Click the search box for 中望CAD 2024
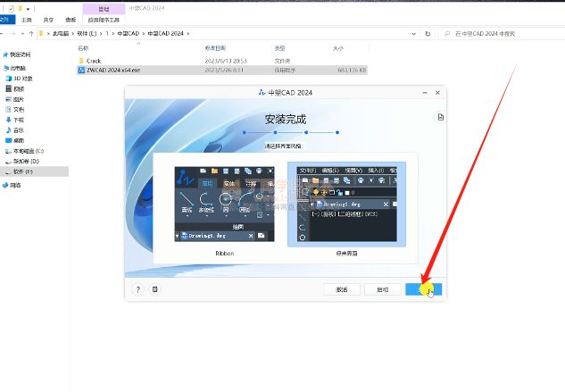The image size is (565, 392). coord(504,33)
